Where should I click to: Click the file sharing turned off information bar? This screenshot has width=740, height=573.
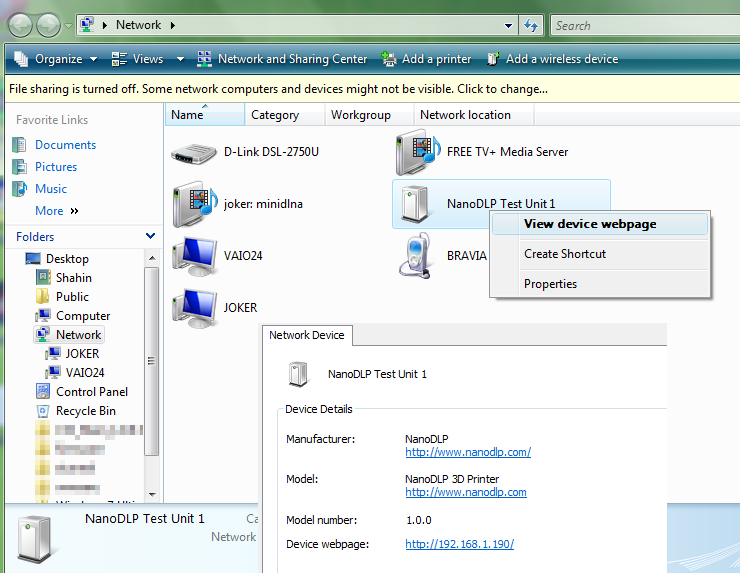[x=372, y=89]
